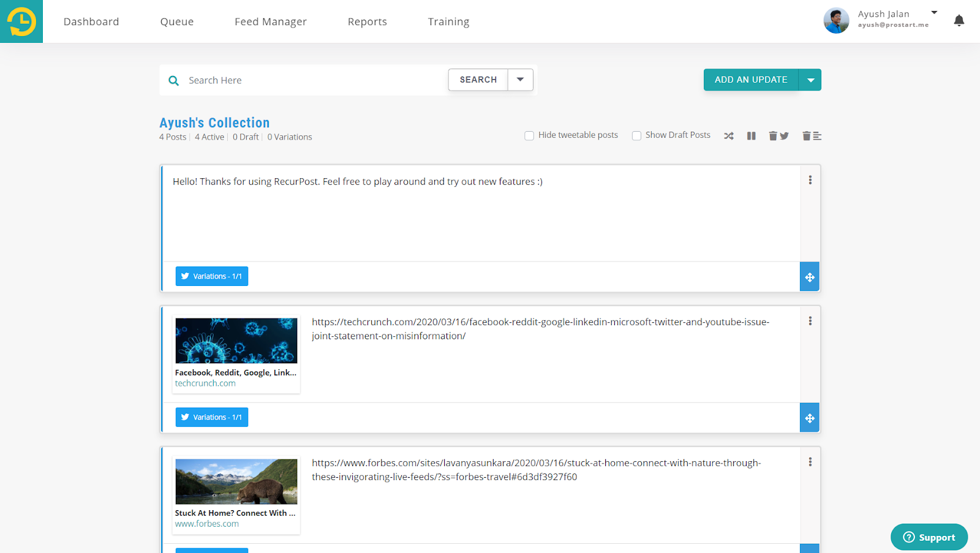The image size is (980, 553).
Task: Click the "0 Variations" count
Action: pyautogui.click(x=290, y=137)
